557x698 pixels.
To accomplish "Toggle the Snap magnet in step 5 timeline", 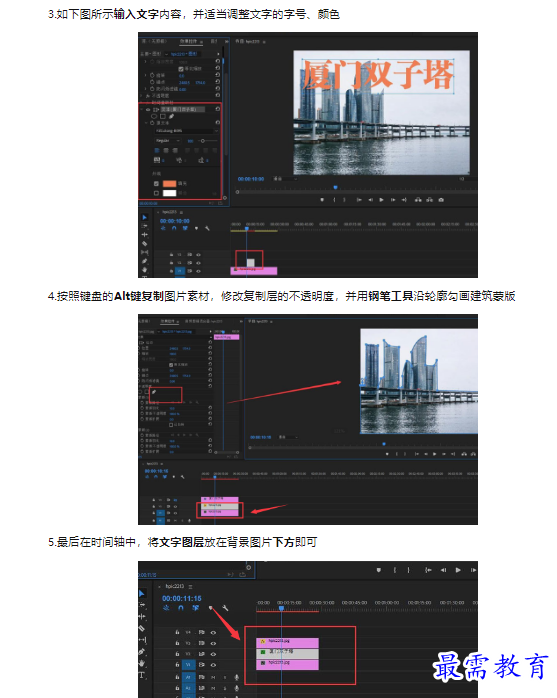I will click(181, 608).
